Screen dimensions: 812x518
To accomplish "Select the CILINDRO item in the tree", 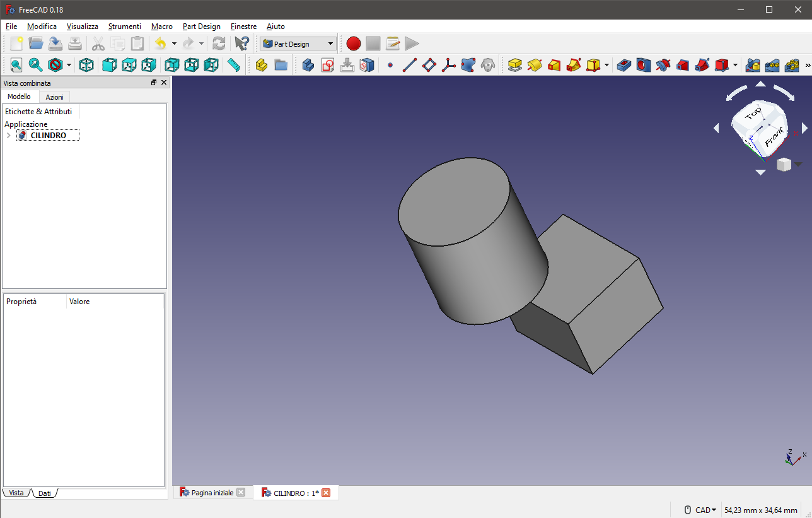I will pos(48,136).
